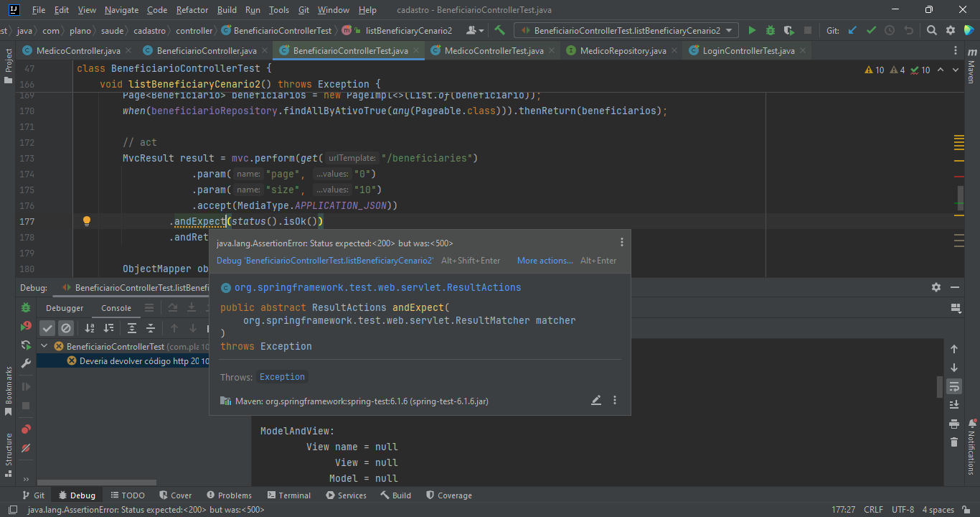Open Search Everywhere magnifier icon
The image size is (980, 517).
point(931,31)
